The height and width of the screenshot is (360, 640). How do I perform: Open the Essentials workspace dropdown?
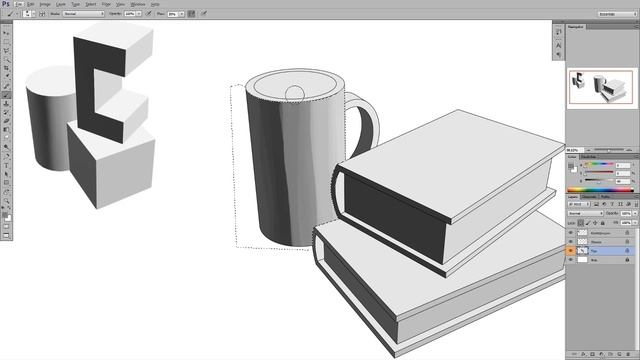pyautogui.click(x=617, y=14)
